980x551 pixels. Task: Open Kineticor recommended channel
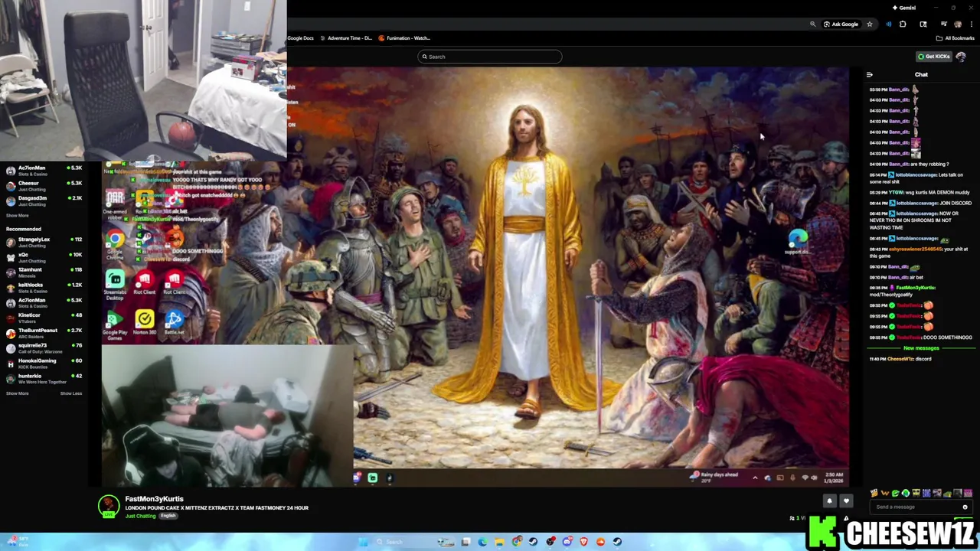point(44,318)
